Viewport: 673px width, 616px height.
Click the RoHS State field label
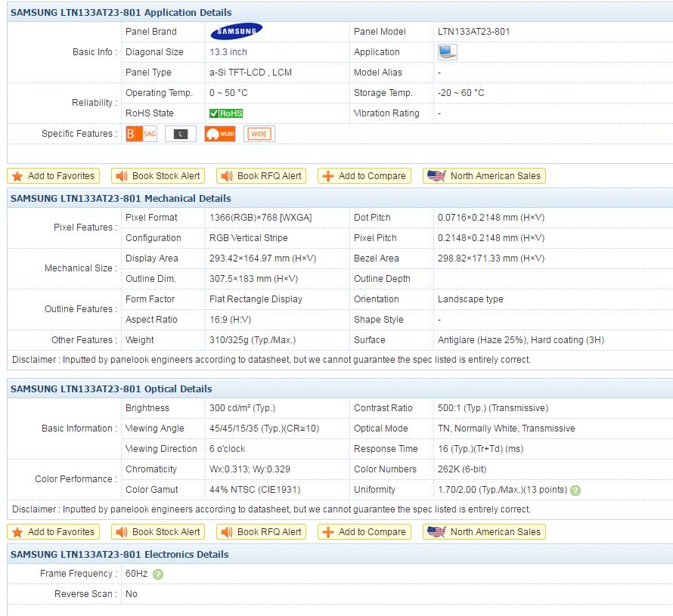(150, 113)
